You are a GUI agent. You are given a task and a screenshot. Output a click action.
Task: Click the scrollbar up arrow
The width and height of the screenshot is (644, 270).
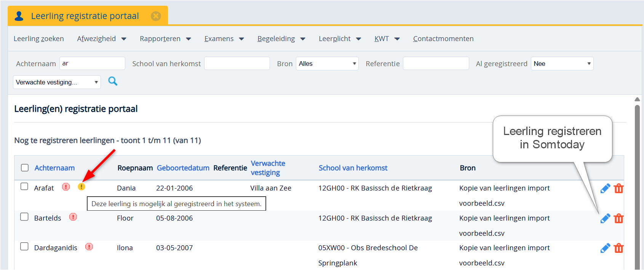pyautogui.click(x=637, y=99)
